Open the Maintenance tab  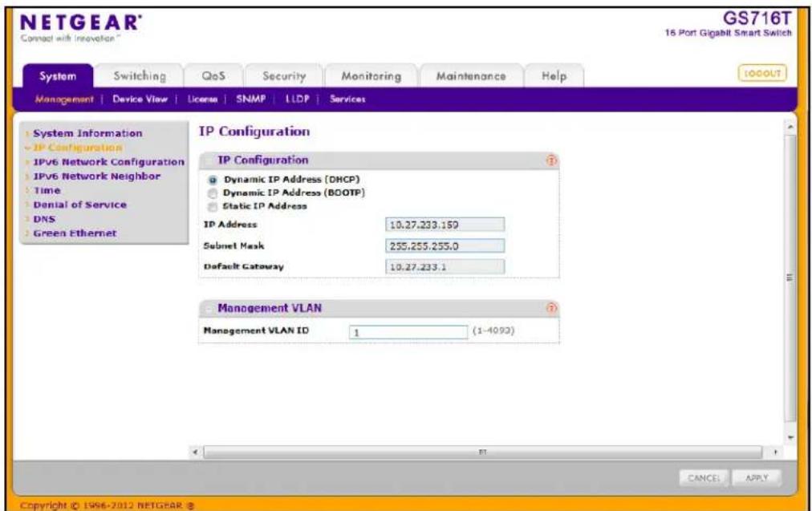pyautogui.click(x=471, y=76)
